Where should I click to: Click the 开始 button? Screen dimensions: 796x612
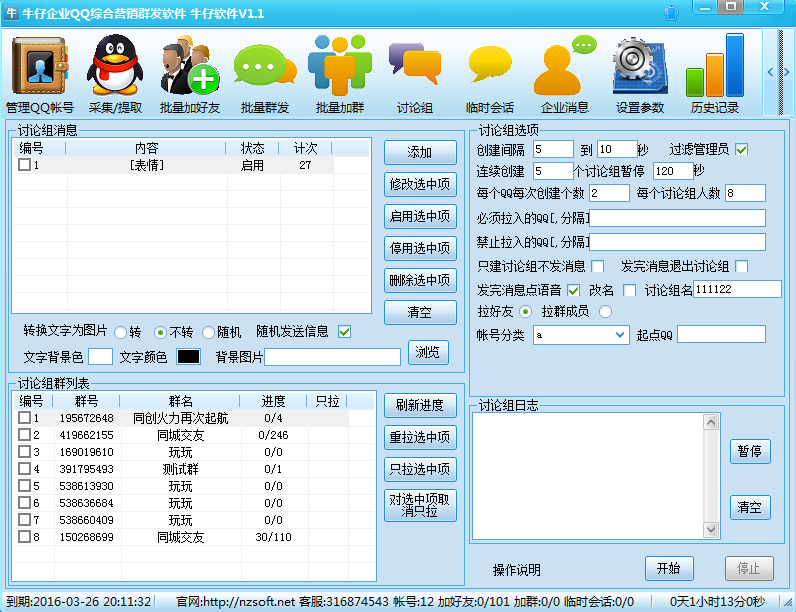coord(669,568)
